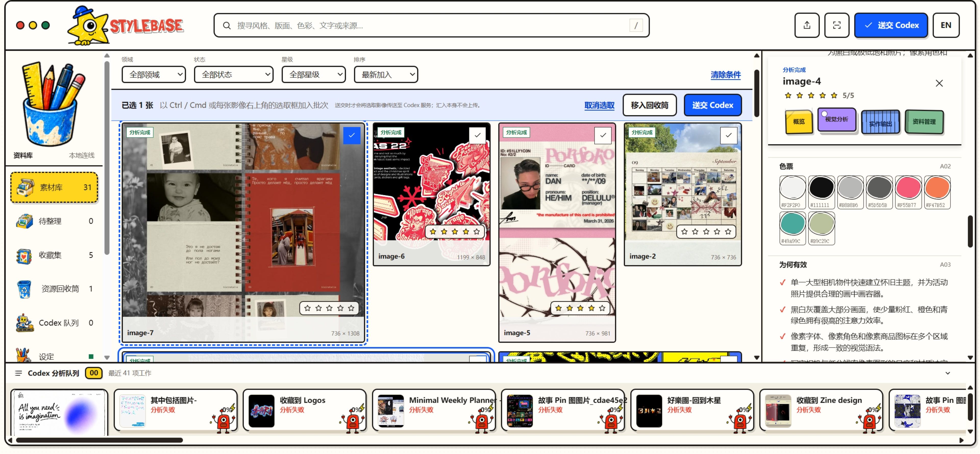
Task: Click the Codex queue list icon
Action: (x=18, y=373)
